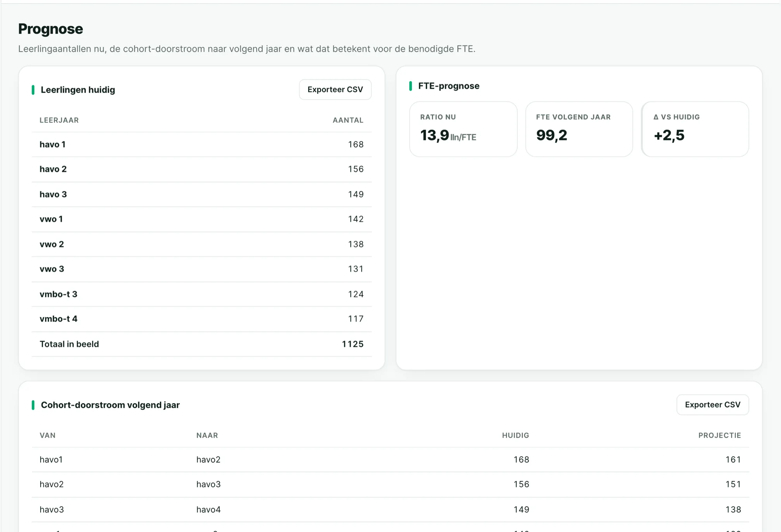Image resolution: width=781 pixels, height=532 pixels.
Task: Click the total value 1125
Action: tap(353, 344)
